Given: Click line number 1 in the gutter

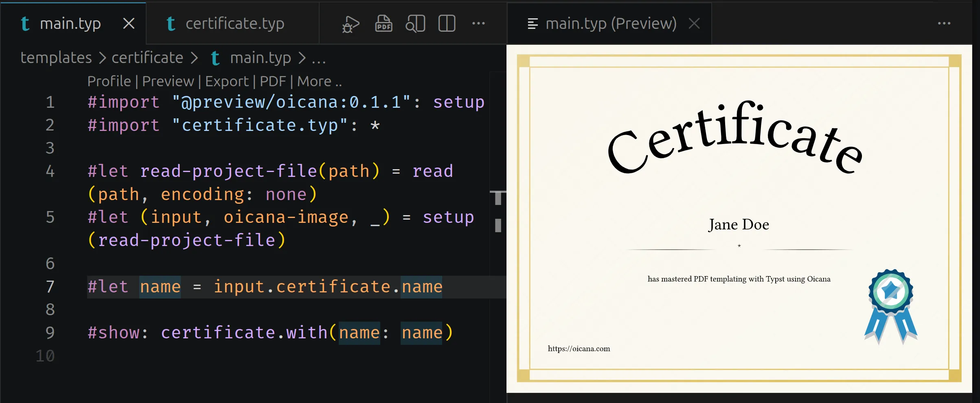Looking at the screenshot, I should pyautogui.click(x=50, y=102).
